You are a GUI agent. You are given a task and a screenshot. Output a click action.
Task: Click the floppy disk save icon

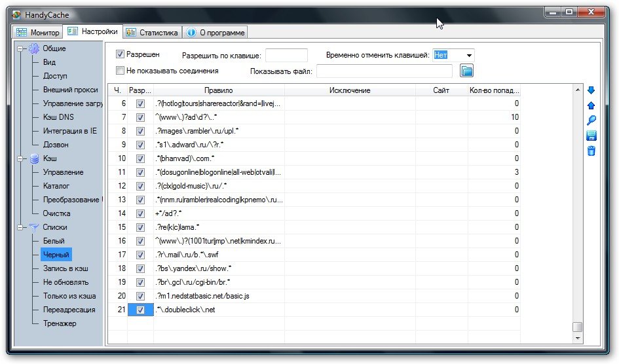click(x=591, y=136)
